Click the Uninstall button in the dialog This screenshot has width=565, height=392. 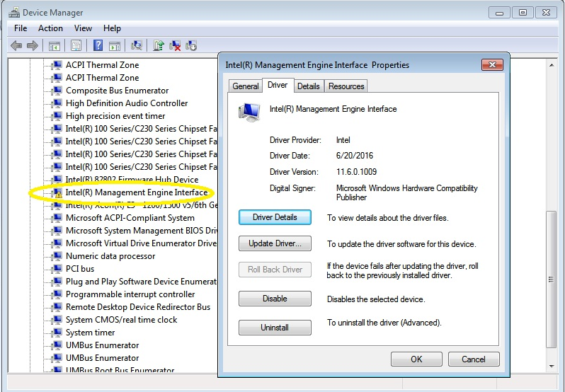[275, 328]
